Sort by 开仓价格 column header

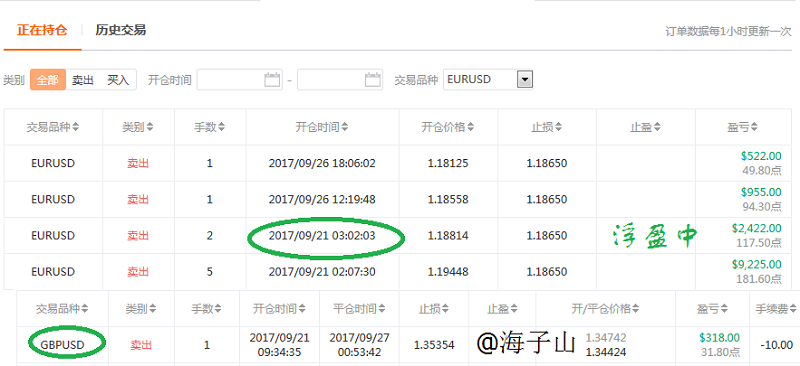[x=448, y=127]
